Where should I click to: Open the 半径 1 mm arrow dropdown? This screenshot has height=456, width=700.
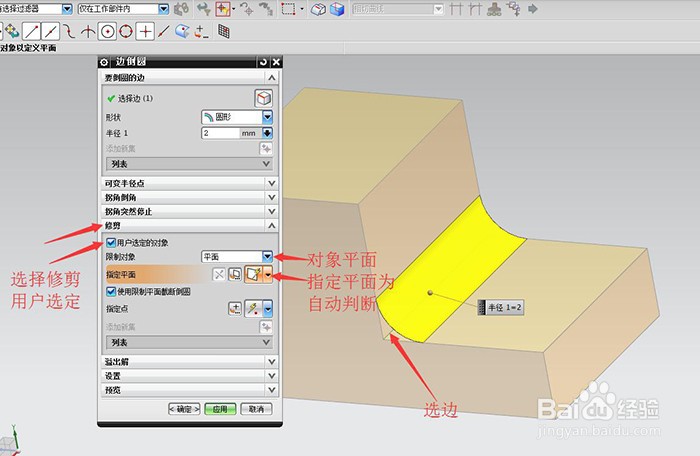pos(267,133)
